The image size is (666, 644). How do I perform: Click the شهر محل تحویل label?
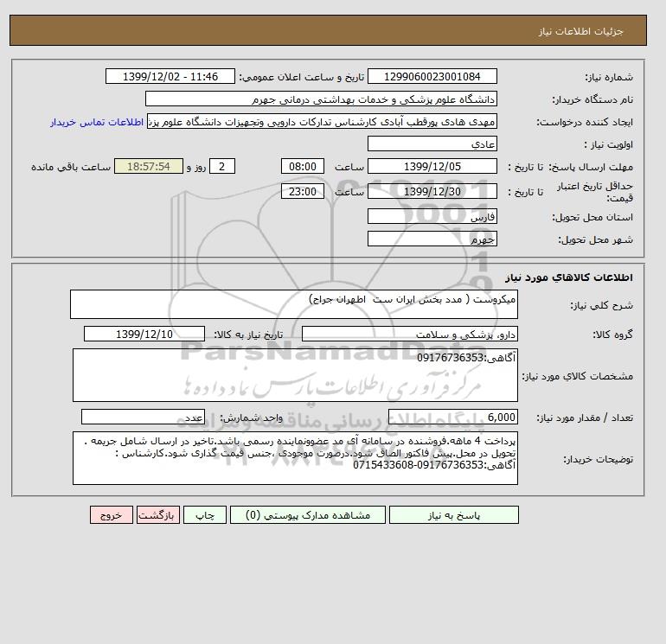(x=595, y=239)
